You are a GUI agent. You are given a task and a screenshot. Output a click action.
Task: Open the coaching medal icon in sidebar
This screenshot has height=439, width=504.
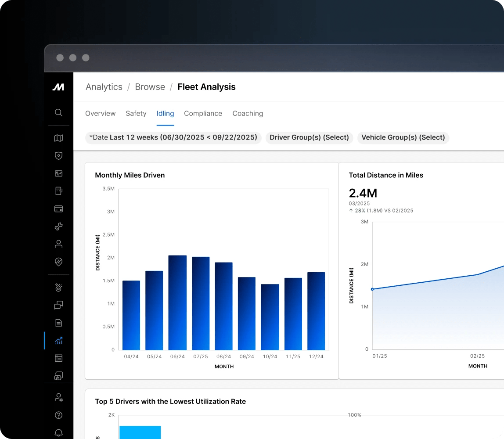coord(58,287)
